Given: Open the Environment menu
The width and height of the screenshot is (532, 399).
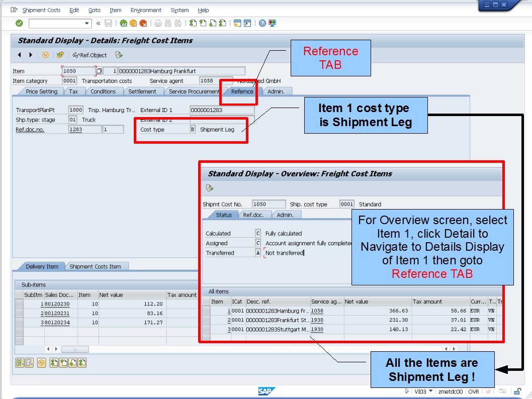Looking at the screenshot, I should click(x=146, y=10).
